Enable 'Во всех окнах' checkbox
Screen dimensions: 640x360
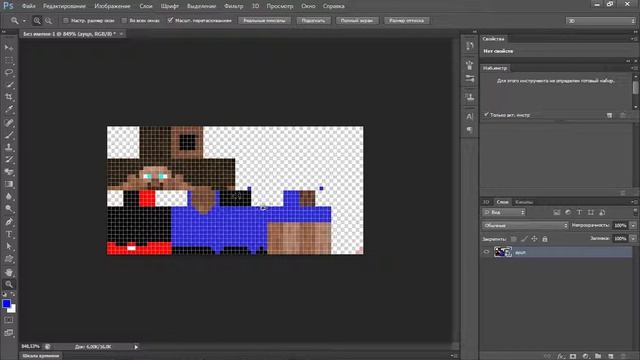pos(124,20)
